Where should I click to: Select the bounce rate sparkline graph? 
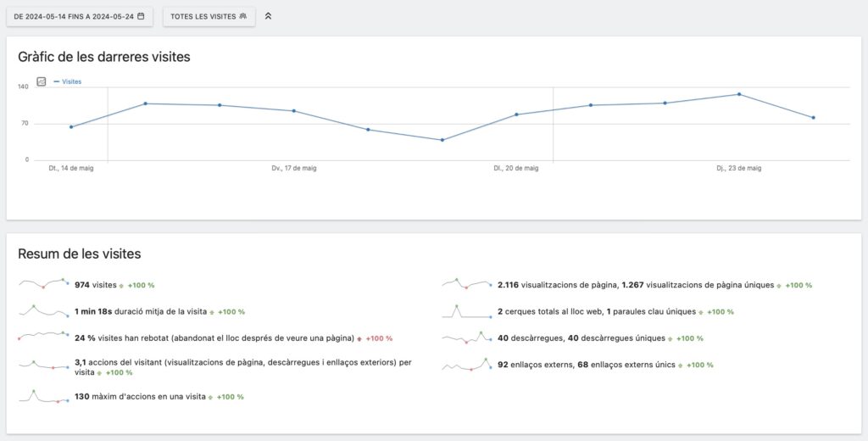tap(44, 338)
